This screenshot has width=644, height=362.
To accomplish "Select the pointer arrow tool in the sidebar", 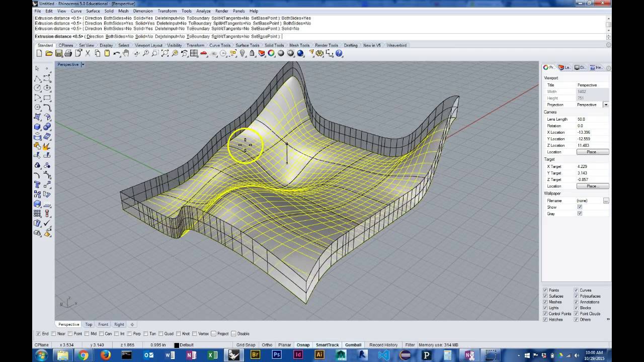I will (x=37, y=68).
